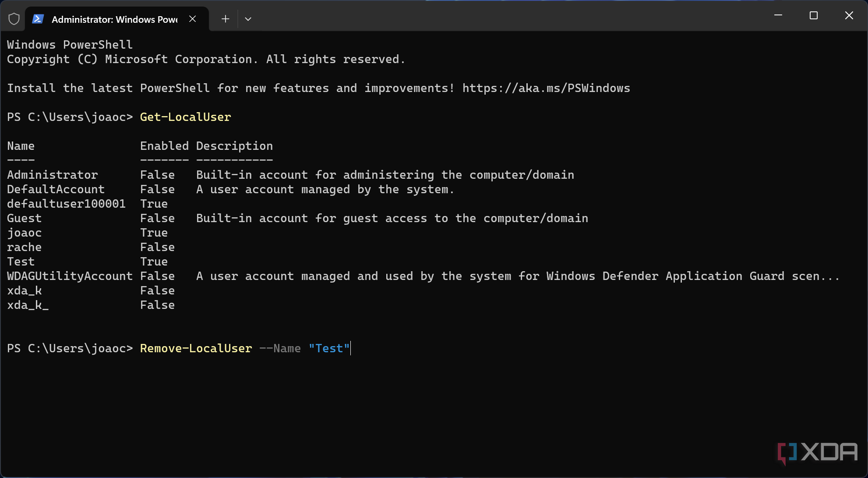Select the Administrator: Windows PowerShell tab

pyautogui.click(x=117, y=19)
